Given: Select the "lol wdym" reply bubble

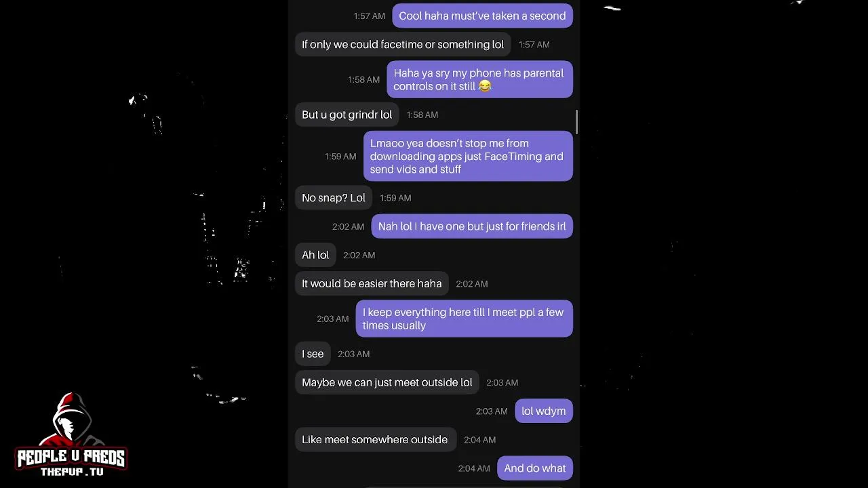Looking at the screenshot, I should pyautogui.click(x=543, y=411).
